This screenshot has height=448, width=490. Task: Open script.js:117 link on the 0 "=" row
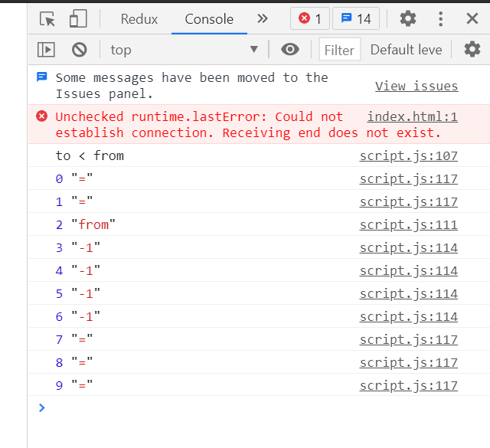point(408,179)
